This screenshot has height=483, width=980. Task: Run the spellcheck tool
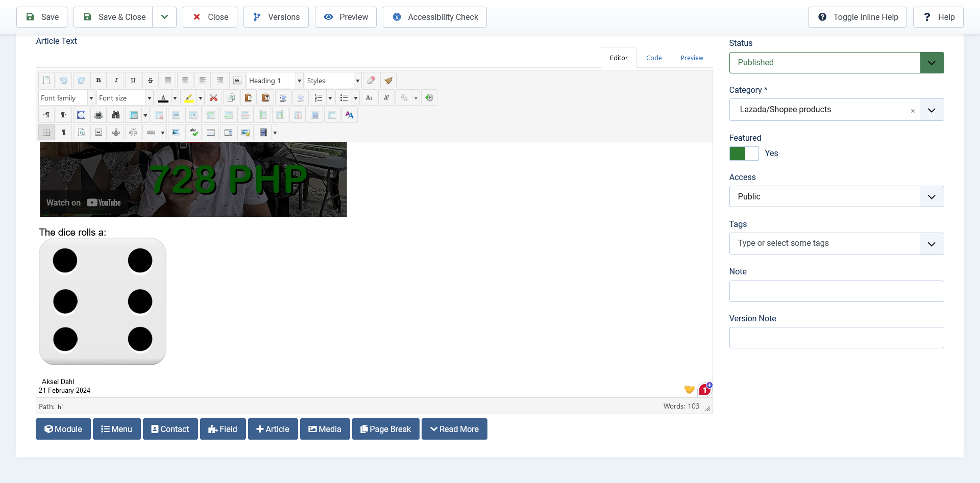pyautogui.click(x=194, y=132)
